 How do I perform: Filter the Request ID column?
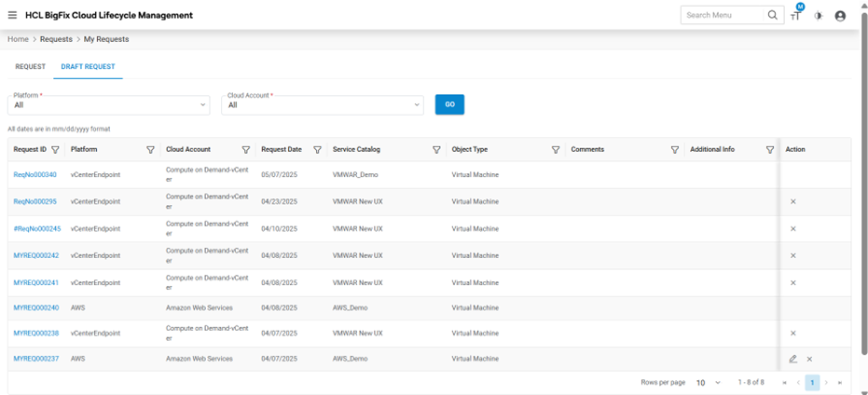(55, 150)
